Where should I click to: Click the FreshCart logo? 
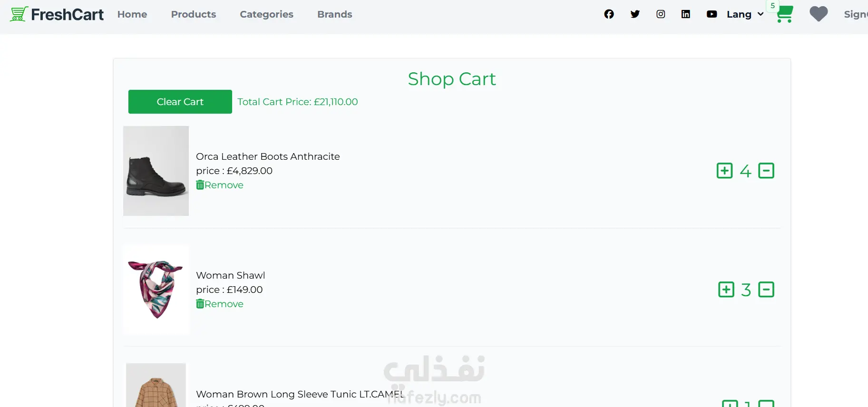[x=57, y=14]
